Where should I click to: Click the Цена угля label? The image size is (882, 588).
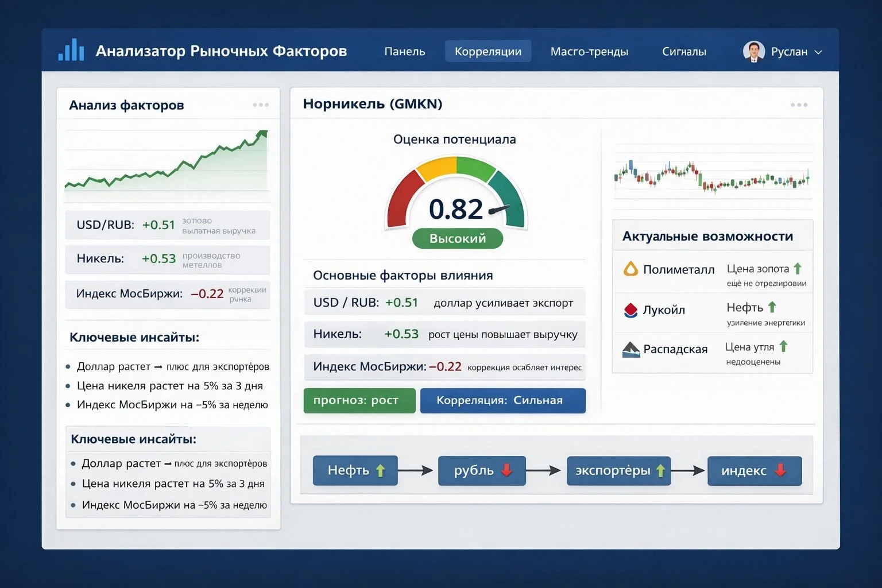(749, 347)
